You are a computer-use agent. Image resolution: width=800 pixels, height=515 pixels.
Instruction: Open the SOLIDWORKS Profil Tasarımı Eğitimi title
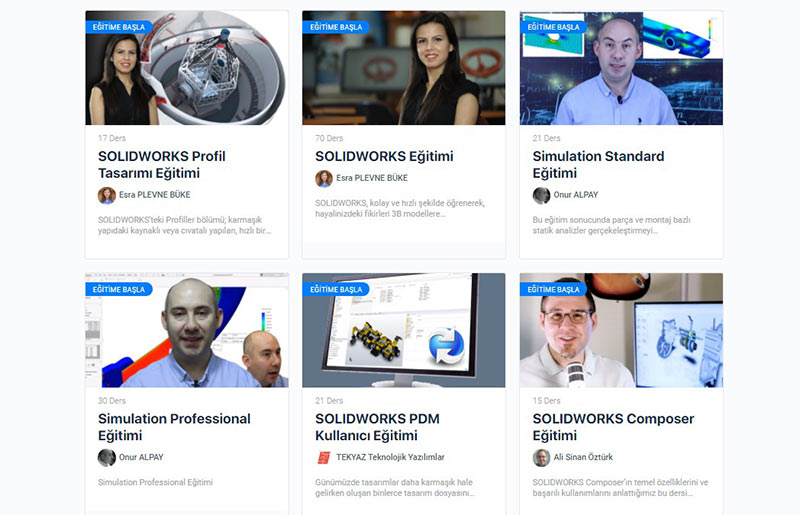pos(162,165)
